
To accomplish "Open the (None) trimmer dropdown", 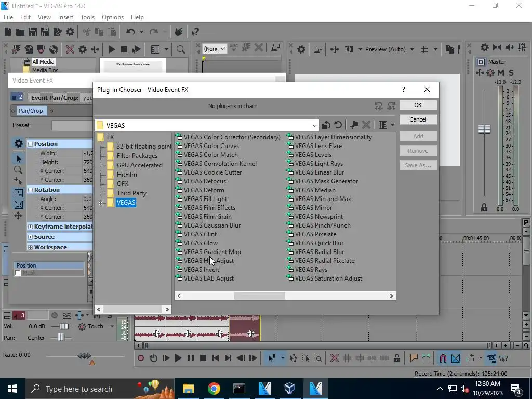I will [x=215, y=49].
